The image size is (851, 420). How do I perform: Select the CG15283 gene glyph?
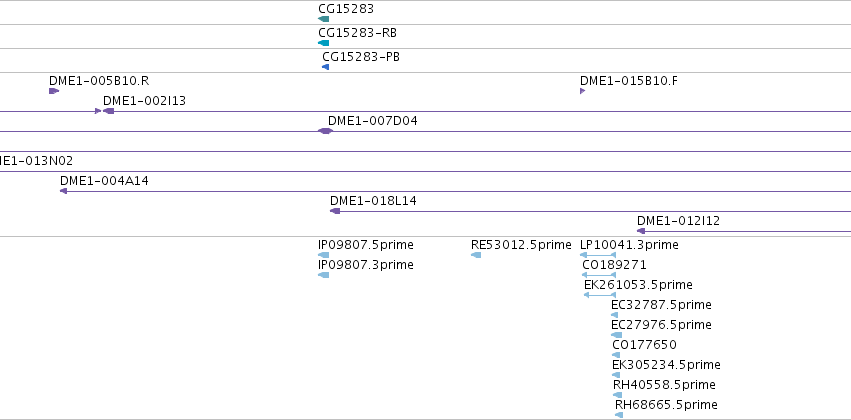323,19
